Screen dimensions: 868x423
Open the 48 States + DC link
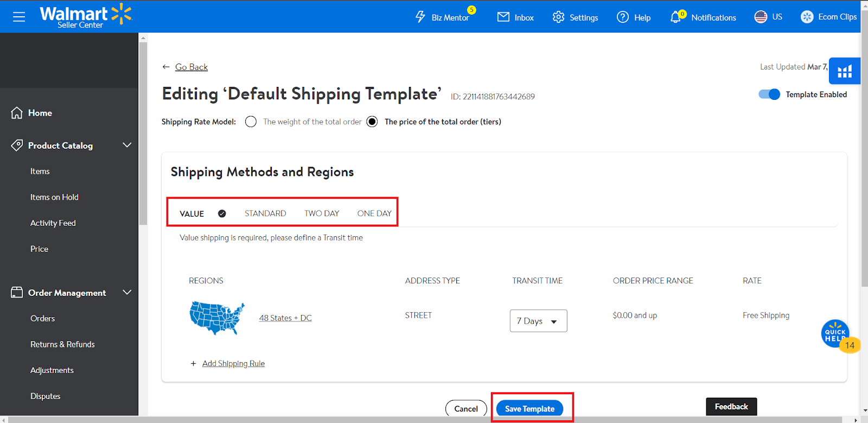[285, 318]
